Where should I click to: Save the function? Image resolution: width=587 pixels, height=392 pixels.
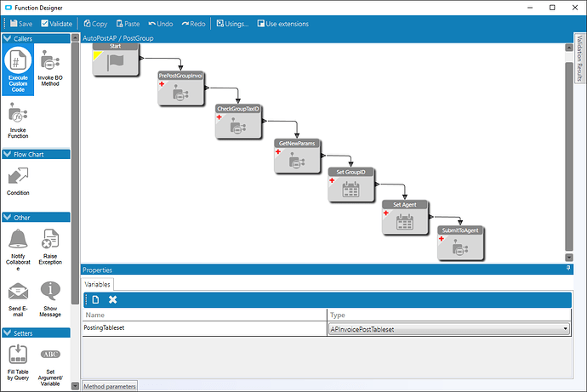[x=21, y=24]
